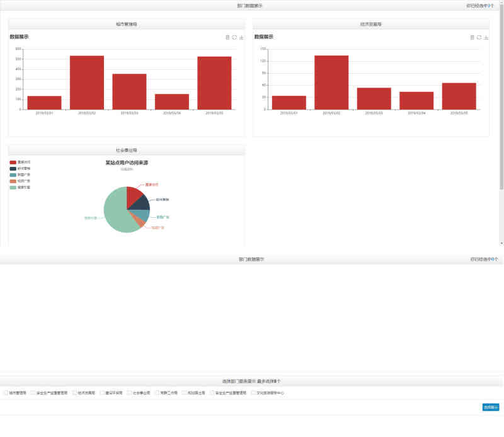Viewport: 504px width, 437px height.
Task: Click the scrollbar down arrow of the top panel
Action: tap(501, 243)
